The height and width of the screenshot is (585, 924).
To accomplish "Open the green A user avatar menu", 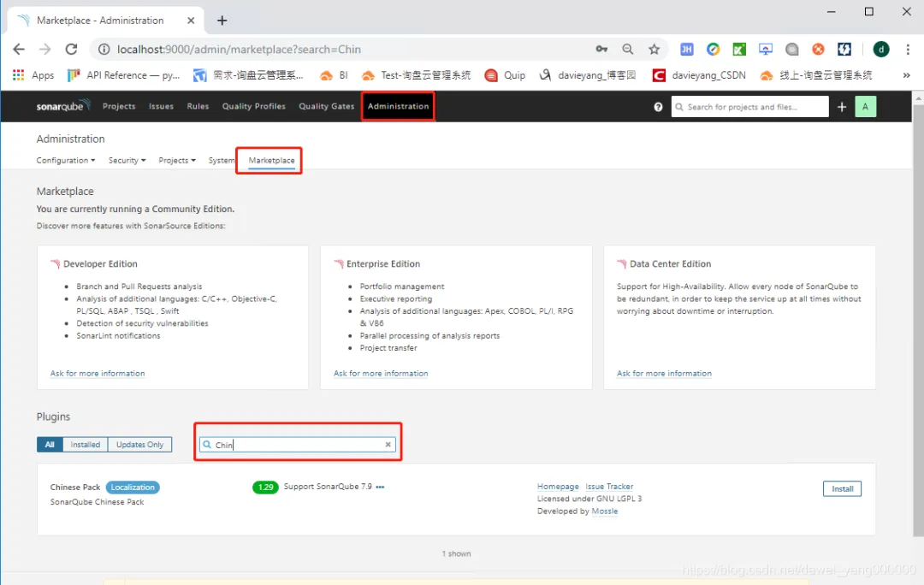I will (x=865, y=107).
